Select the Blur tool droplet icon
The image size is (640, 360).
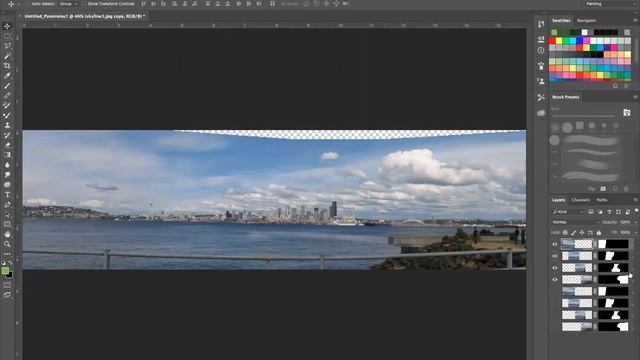pos(7,165)
